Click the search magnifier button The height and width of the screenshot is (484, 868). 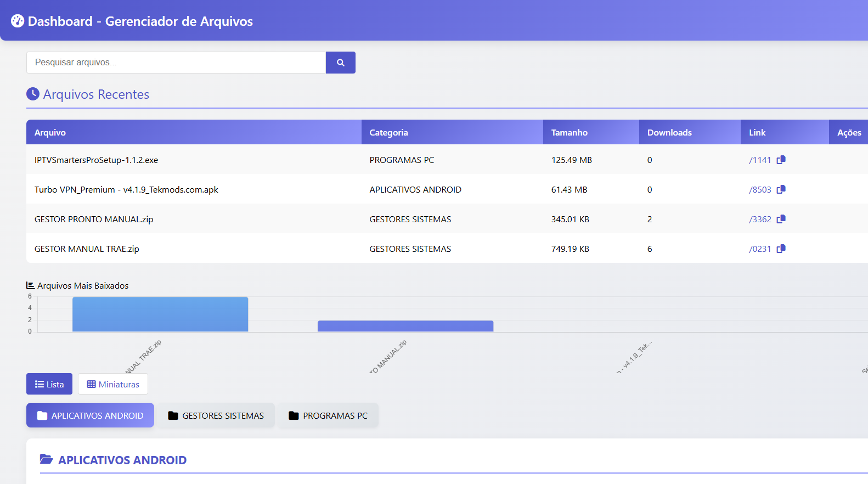coord(340,63)
